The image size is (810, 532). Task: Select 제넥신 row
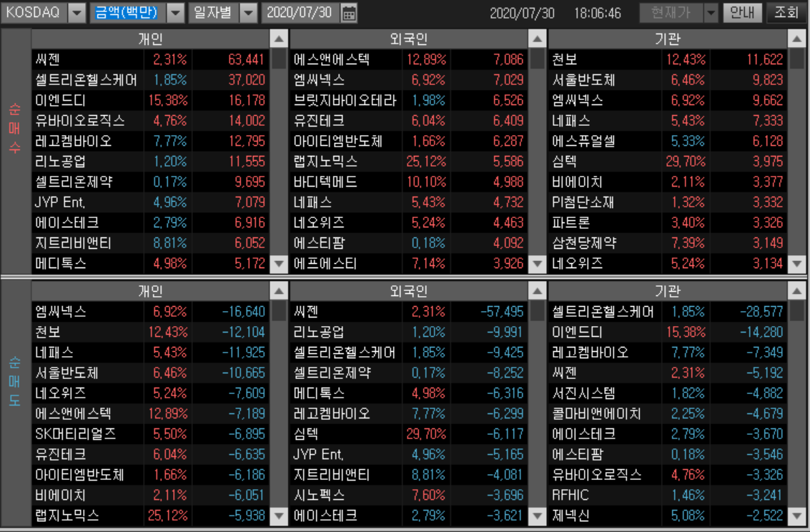(668, 516)
